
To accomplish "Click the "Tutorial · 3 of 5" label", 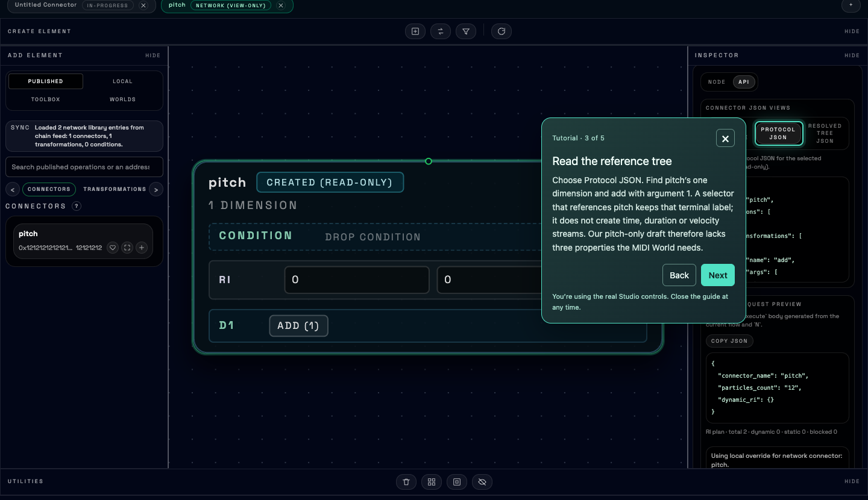I will click(578, 138).
